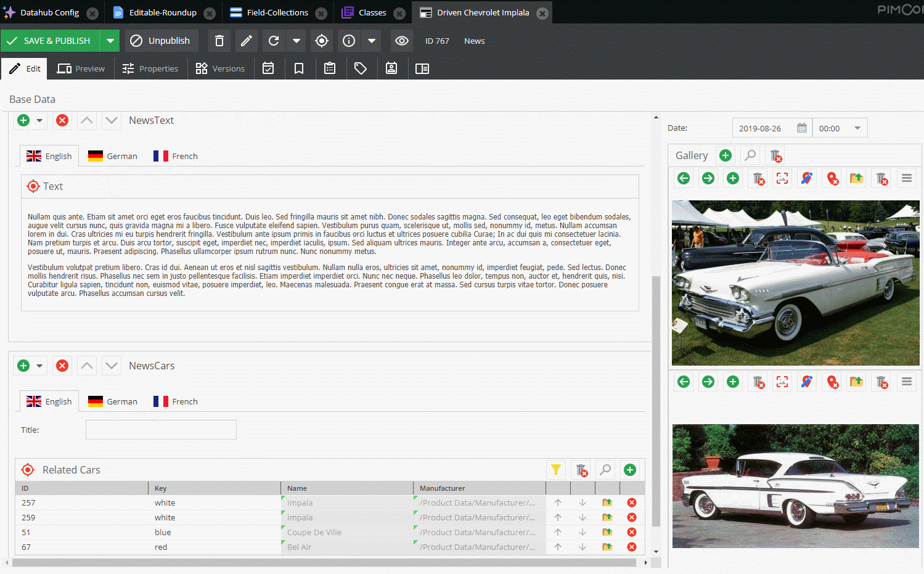Click the Save & Publish button

coord(50,41)
